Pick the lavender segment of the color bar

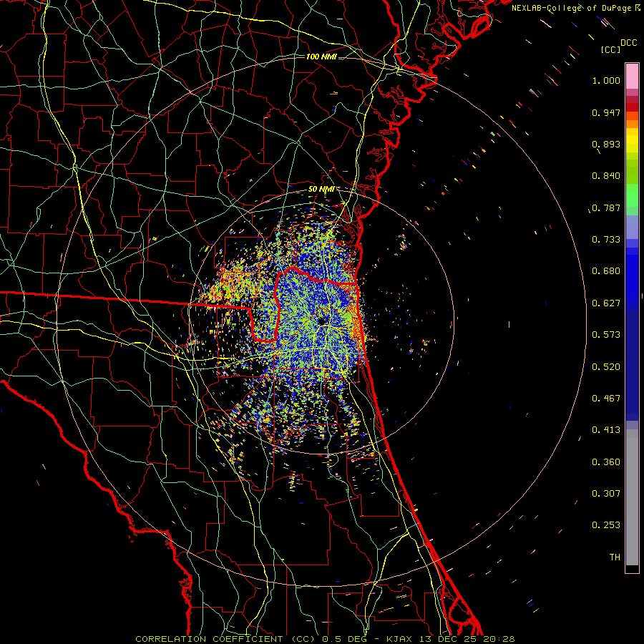632,227
